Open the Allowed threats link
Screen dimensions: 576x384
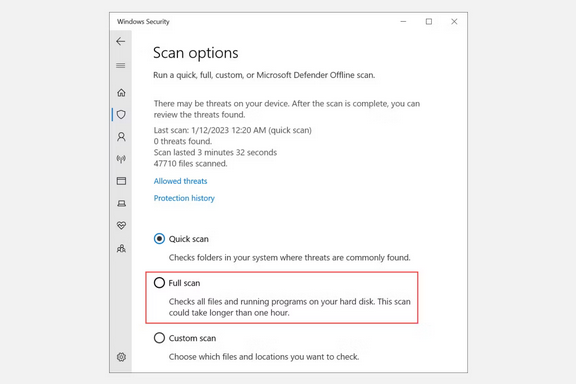(x=180, y=181)
